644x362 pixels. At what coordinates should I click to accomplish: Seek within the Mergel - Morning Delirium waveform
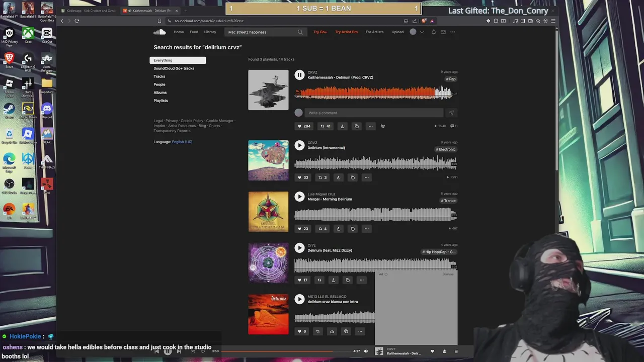click(x=376, y=214)
